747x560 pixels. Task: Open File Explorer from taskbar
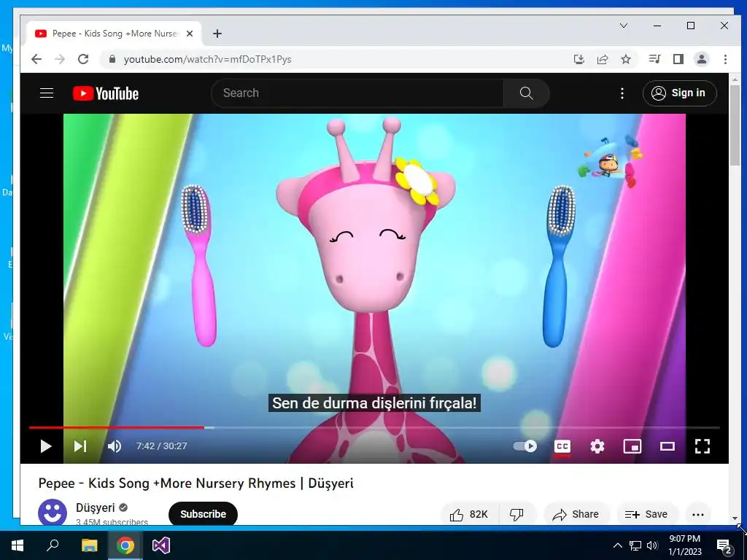coord(89,545)
